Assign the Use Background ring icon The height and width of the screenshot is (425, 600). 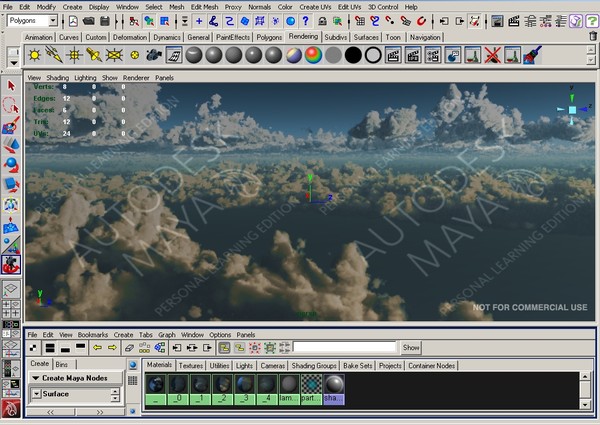373,55
